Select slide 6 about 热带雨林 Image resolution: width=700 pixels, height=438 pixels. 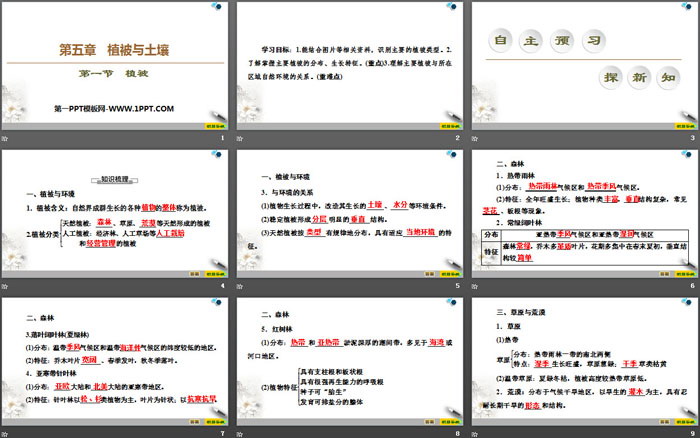click(x=585, y=214)
